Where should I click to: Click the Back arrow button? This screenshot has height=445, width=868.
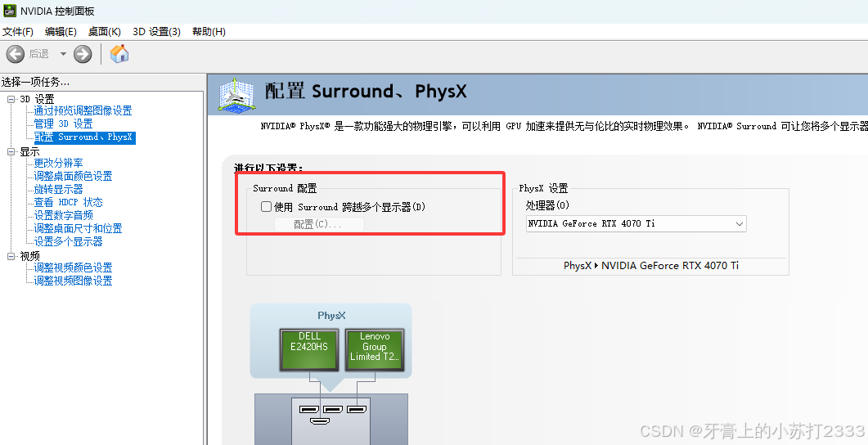(x=16, y=54)
